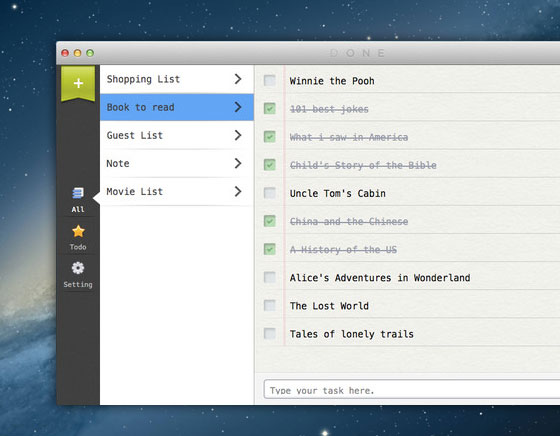Uncheck Child's Story of the Bible
Screen dimensions: 560x436
[x=270, y=165]
